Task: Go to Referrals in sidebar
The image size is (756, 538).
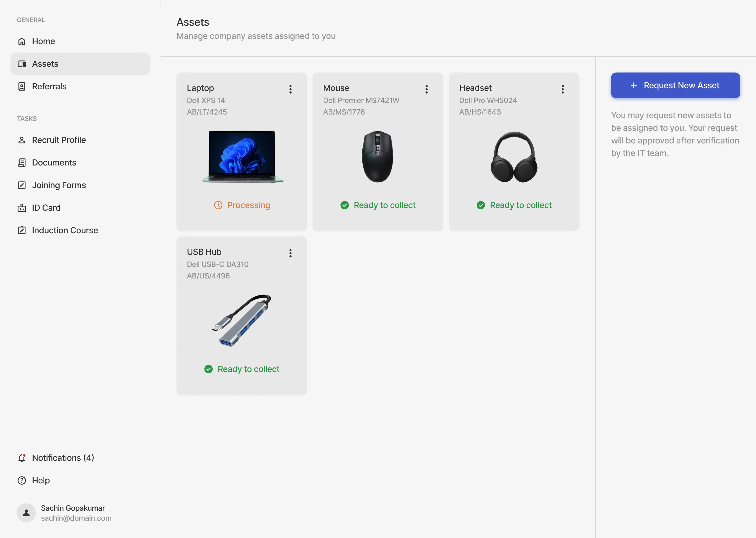Action: 80,86
